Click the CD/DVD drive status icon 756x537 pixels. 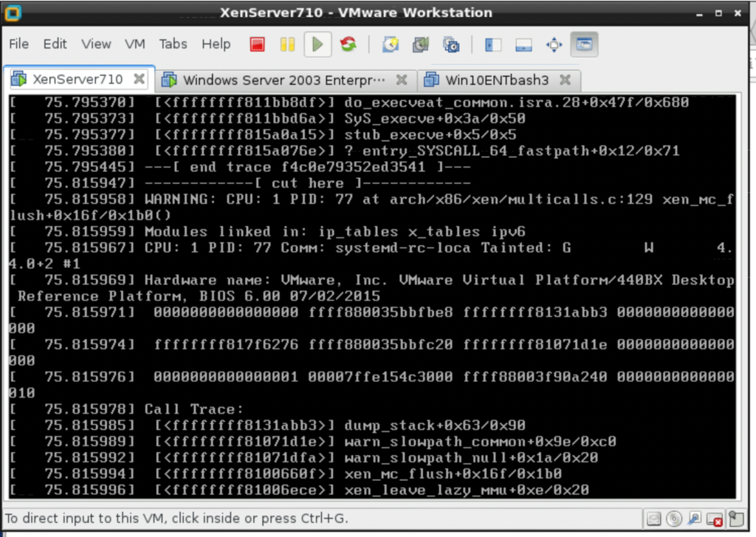tap(674, 519)
